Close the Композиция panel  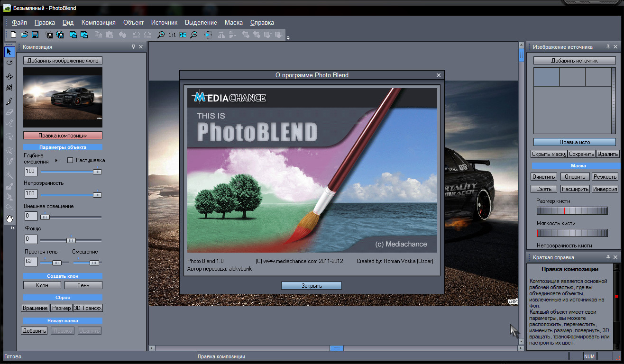point(141,47)
